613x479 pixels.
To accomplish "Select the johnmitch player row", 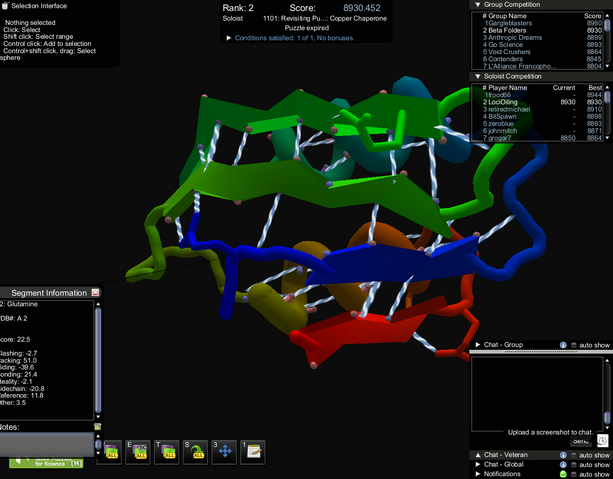I will point(542,131).
